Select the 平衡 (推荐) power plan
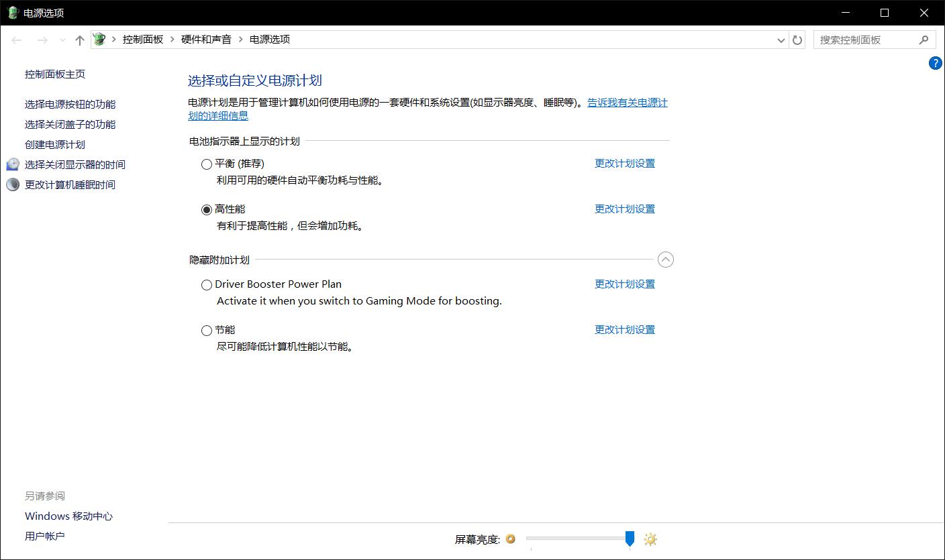This screenshot has width=945, height=560. [206, 163]
